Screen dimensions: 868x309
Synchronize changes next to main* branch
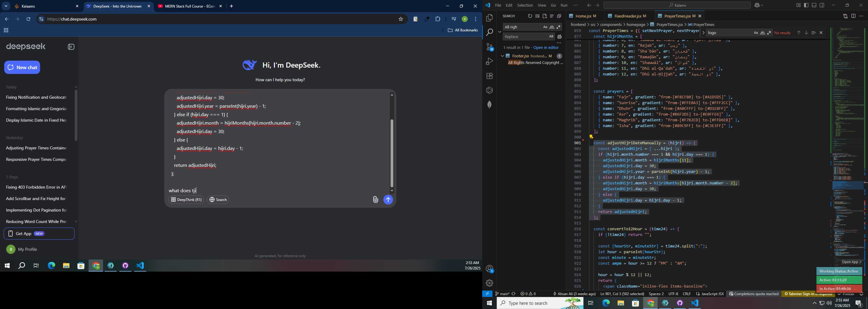[514, 294]
